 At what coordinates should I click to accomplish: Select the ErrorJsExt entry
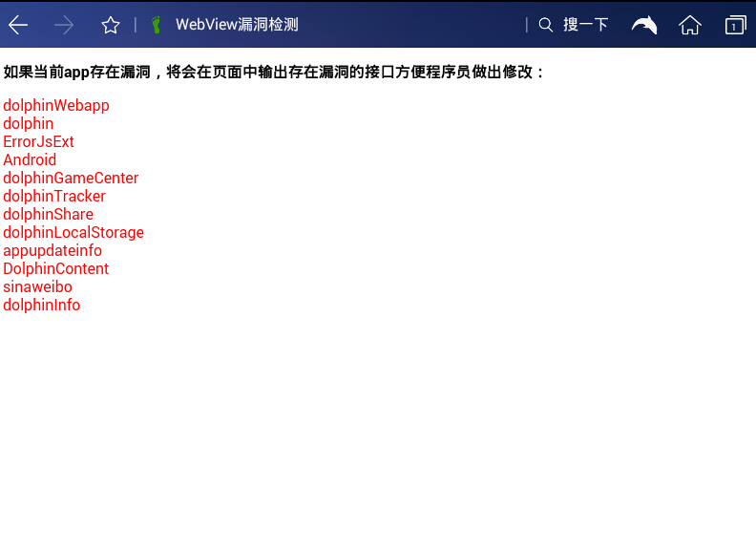coord(38,142)
